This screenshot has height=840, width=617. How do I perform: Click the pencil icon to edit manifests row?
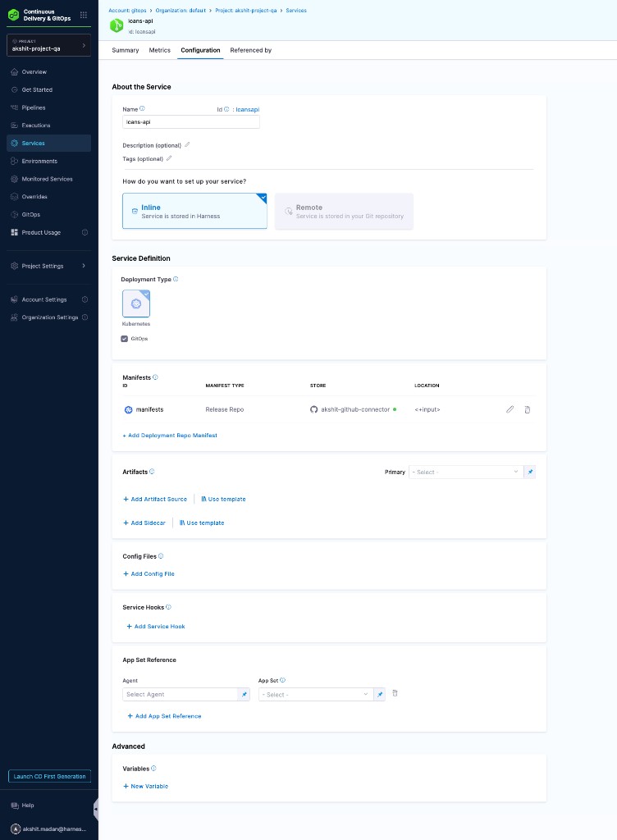pyautogui.click(x=510, y=409)
